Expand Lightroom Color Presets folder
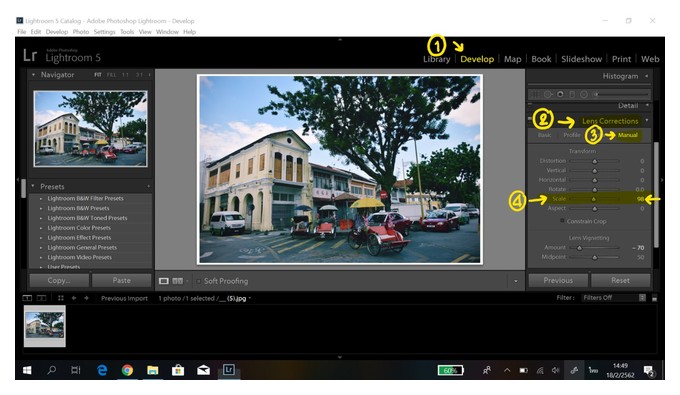Image resolution: width=680 pixels, height=395 pixels. [41, 228]
